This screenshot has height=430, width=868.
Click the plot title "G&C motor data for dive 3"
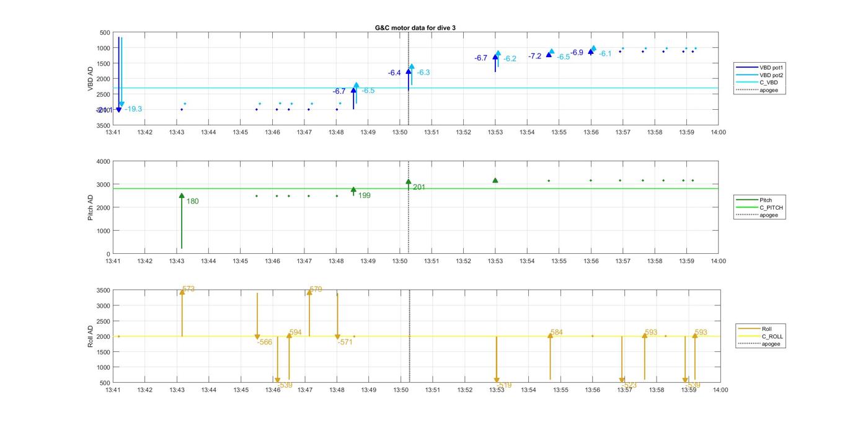[x=415, y=28]
